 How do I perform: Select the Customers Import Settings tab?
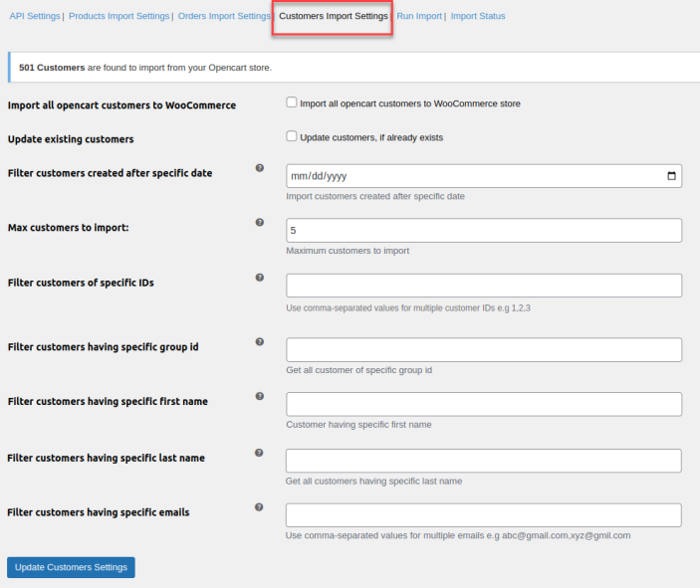[334, 17]
